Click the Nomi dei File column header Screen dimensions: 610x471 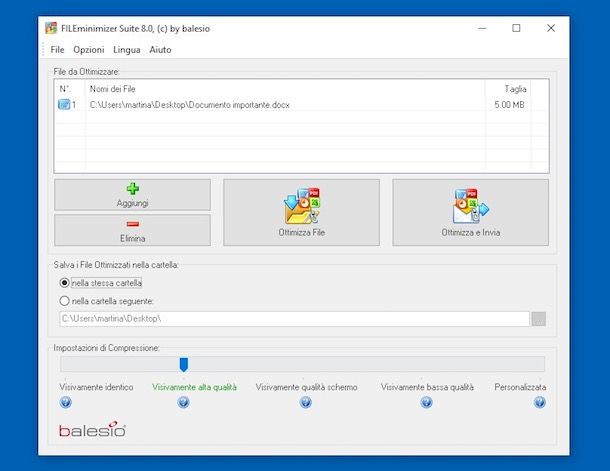285,89
